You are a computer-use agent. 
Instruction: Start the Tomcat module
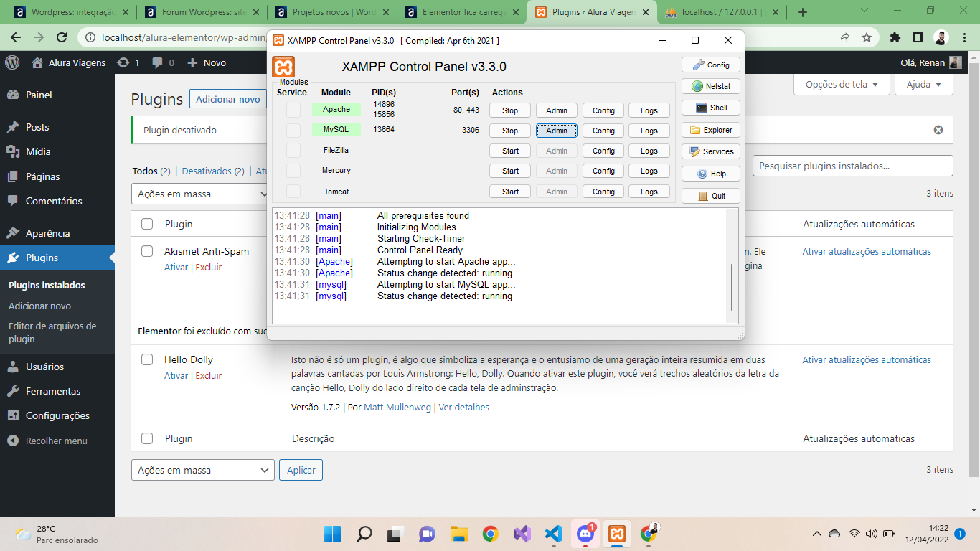tap(510, 192)
